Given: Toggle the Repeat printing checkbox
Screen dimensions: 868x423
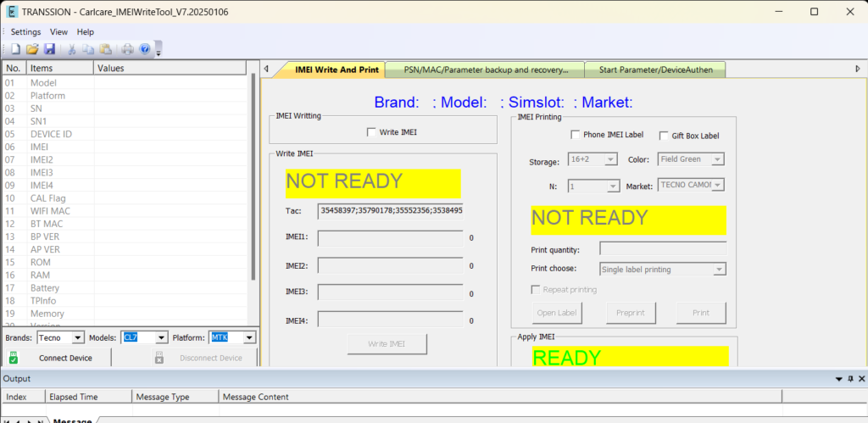Looking at the screenshot, I should click(x=536, y=290).
